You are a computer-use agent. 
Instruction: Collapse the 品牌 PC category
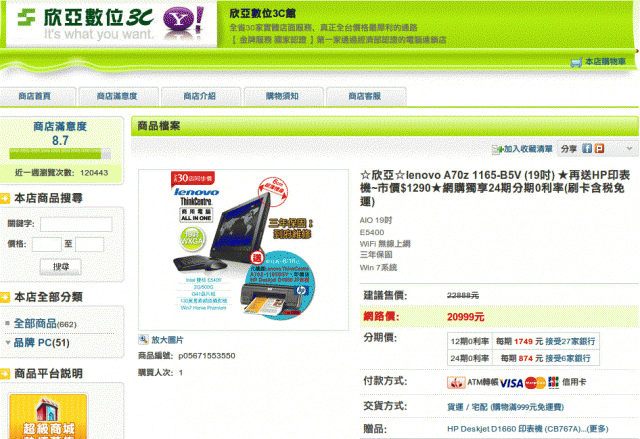[x=8, y=343]
